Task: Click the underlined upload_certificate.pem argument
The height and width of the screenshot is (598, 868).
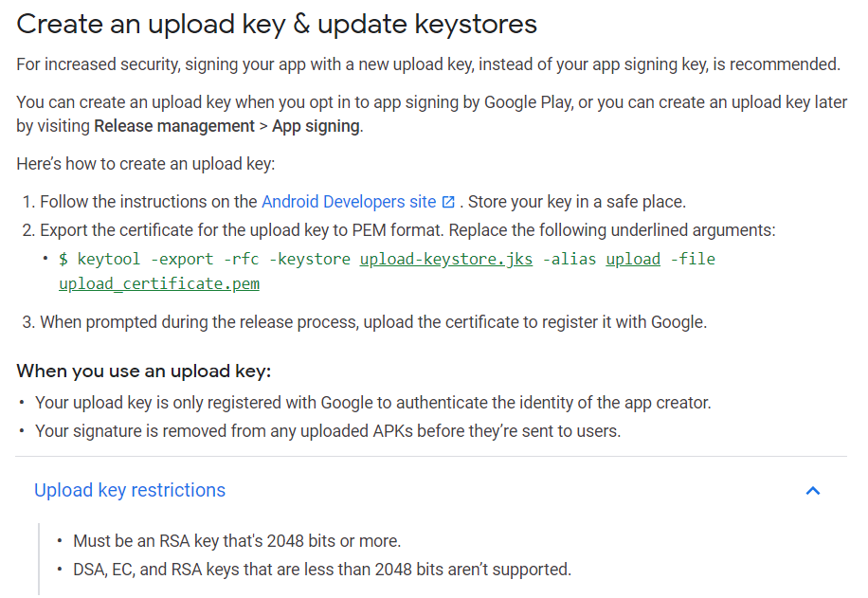Action: pyautogui.click(x=159, y=283)
